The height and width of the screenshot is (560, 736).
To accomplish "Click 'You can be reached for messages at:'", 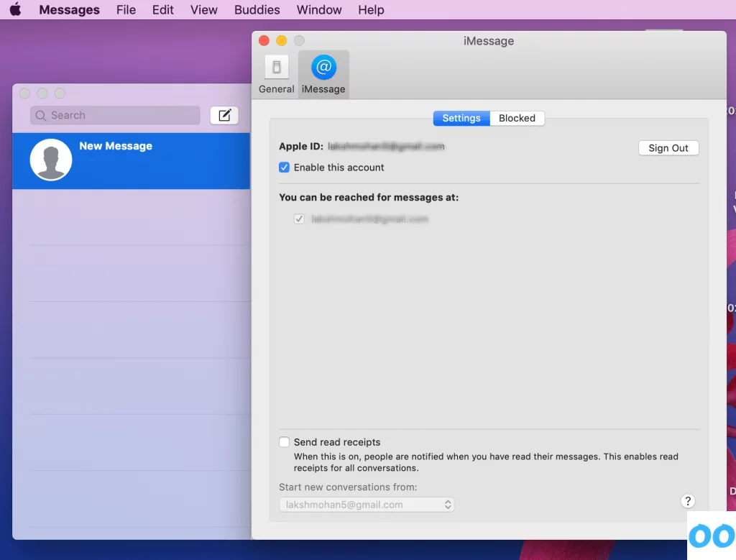I will [369, 197].
